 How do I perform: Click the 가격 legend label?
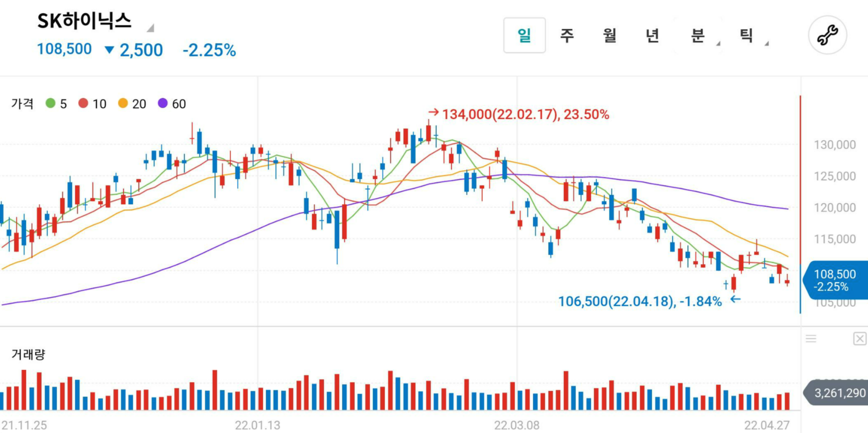[x=23, y=104]
